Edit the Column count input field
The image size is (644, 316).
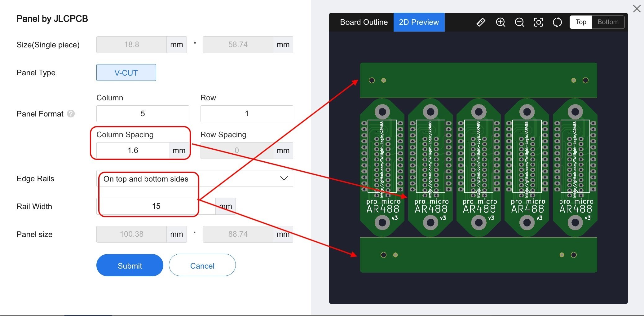coord(143,114)
